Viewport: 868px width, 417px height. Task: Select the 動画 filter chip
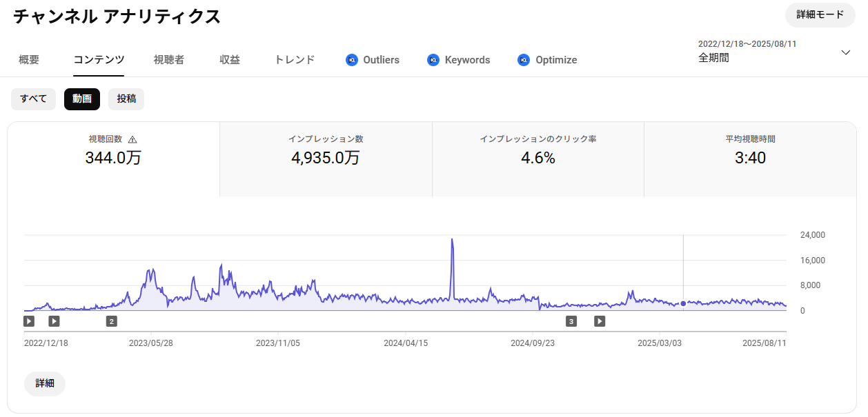[82, 99]
